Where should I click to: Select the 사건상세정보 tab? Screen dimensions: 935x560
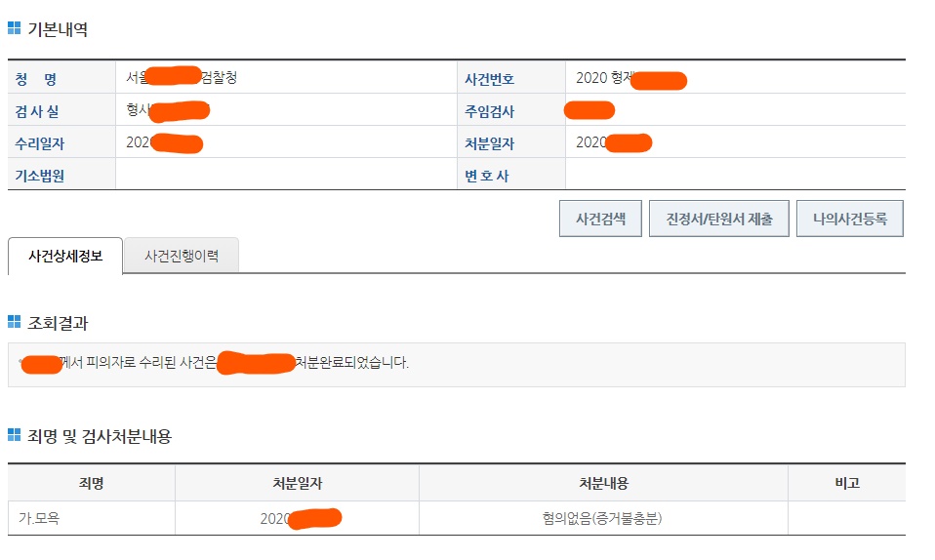65,257
